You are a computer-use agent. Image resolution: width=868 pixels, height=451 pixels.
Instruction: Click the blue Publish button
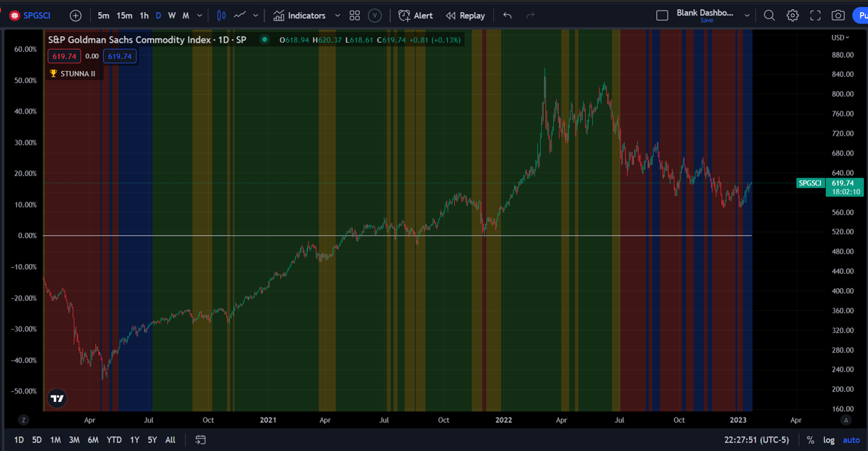(859, 16)
